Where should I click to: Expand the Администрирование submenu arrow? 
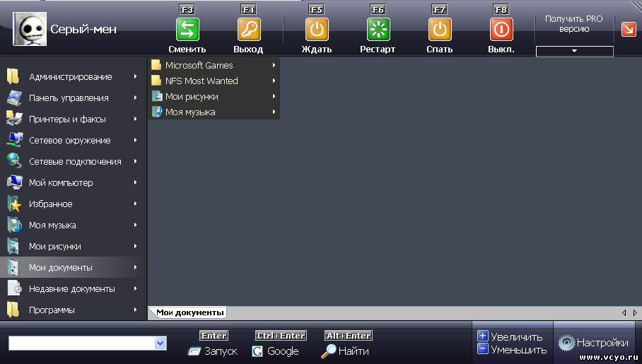click(x=135, y=76)
